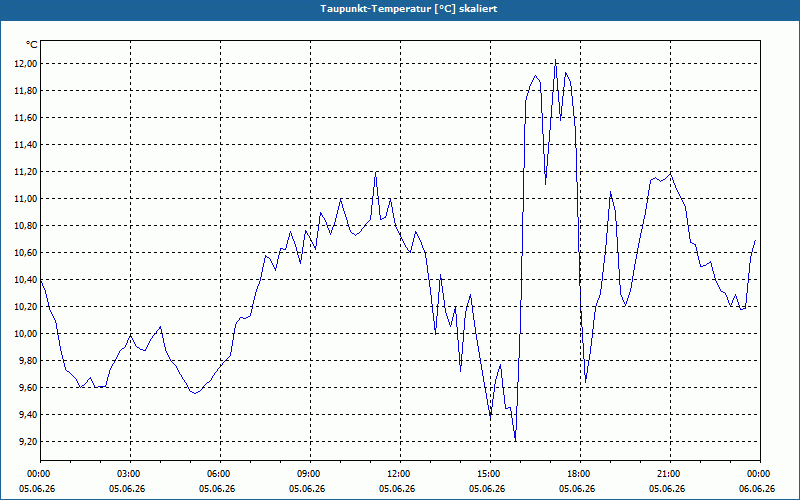Click the 9,40 y-axis label
Screen dimensions: 800x500
[x=28, y=415]
